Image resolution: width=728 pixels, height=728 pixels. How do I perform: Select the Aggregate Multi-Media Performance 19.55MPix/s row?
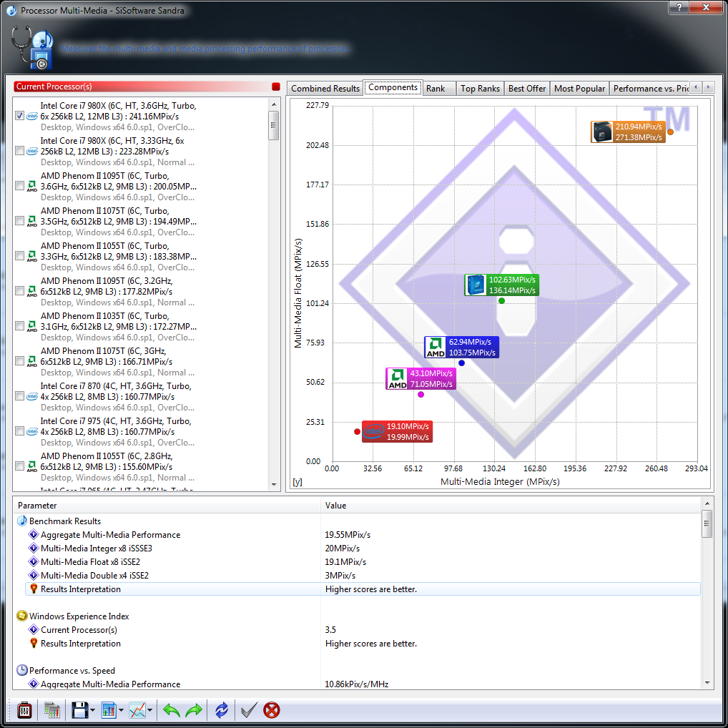[x=363, y=535]
